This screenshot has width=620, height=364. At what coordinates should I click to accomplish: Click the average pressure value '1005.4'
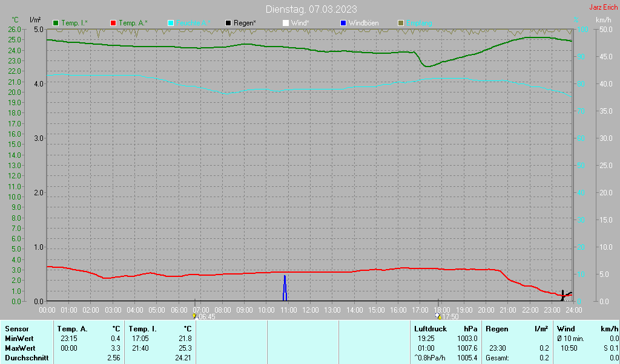(467, 358)
